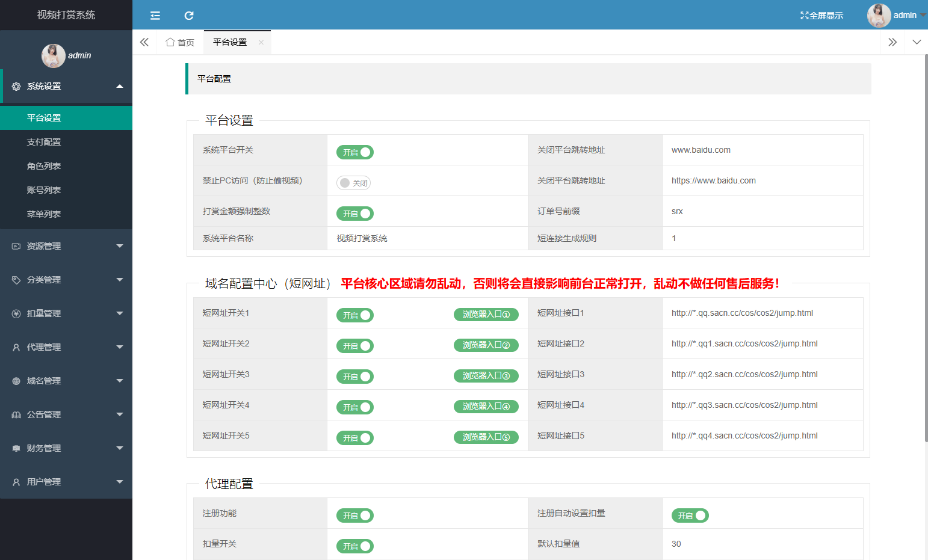Switch to the 首页 tab

[180, 42]
